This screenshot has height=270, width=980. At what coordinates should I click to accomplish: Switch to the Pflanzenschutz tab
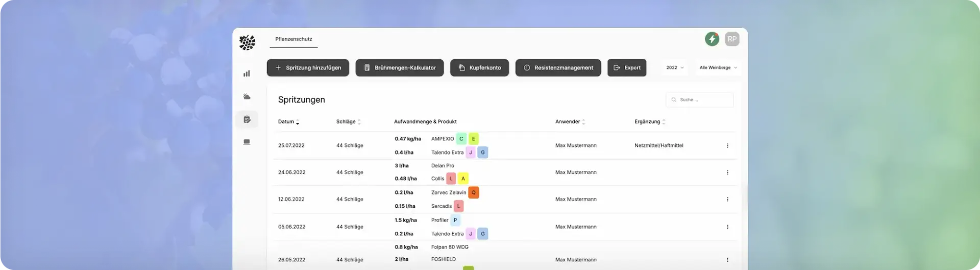(293, 39)
